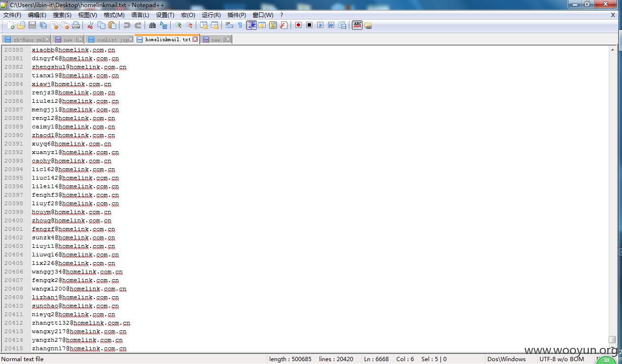Open the 宏(O) menu
Image resolution: width=622 pixels, height=364 pixels.
pos(188,15)
